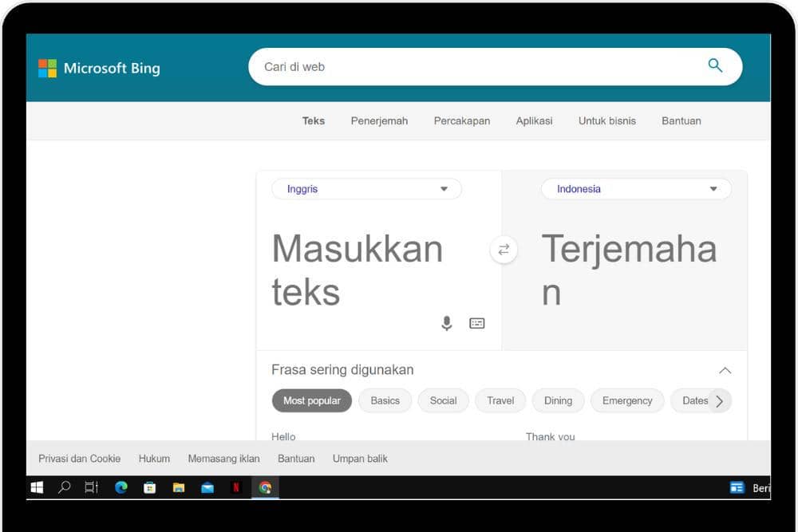Image resolution: width=798 pixels, height=532 pixels.
Task: Click the Umpan balik footer link
Action: tap(359, 459)
